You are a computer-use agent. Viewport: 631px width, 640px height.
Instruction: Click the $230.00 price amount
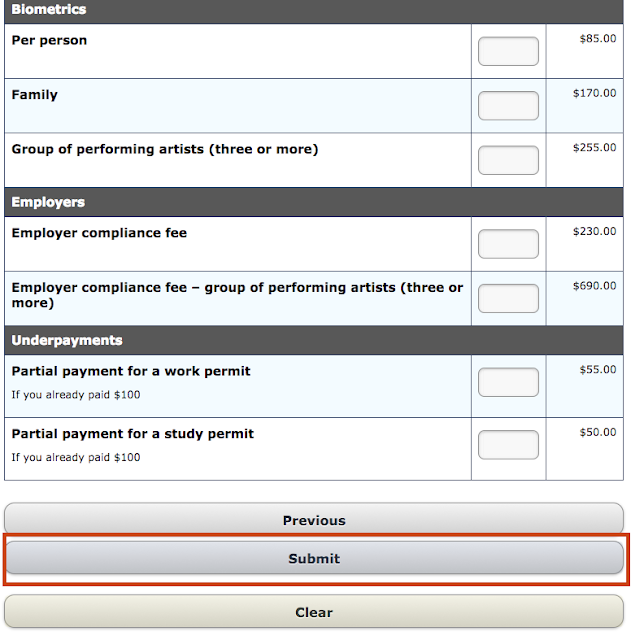(595, 232)
